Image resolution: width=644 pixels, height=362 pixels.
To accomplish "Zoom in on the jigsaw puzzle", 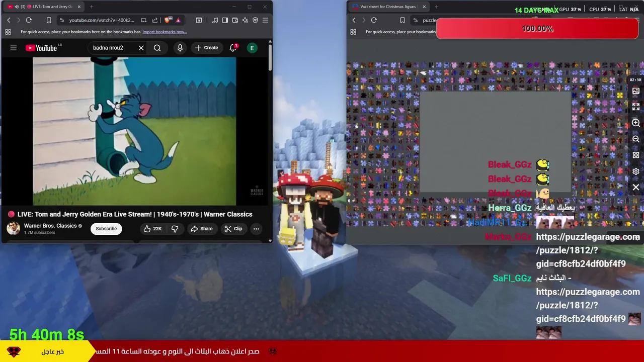I will tap(636, 123).
